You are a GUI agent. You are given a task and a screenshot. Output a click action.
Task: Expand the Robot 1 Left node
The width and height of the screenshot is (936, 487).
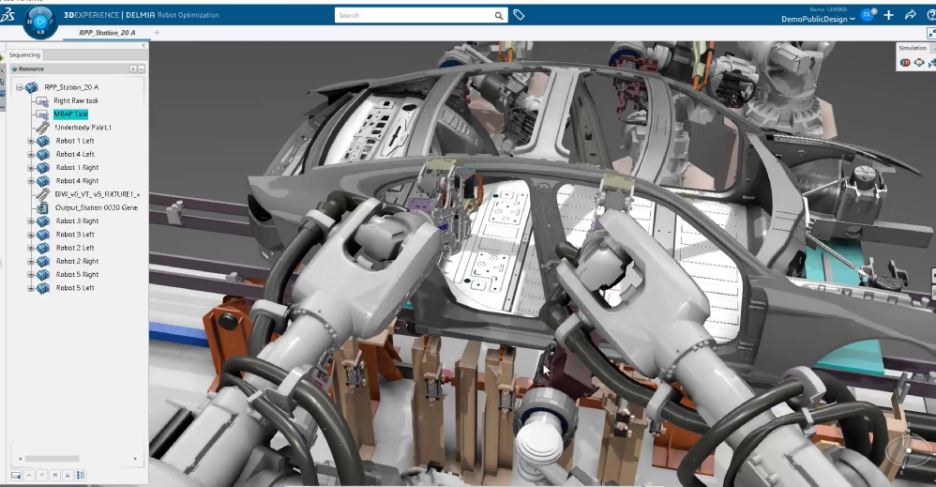point(30,141)
